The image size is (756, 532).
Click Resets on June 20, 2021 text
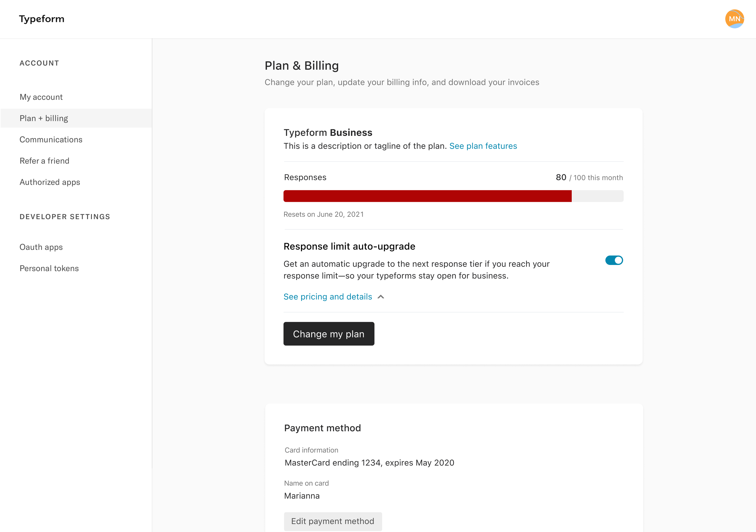tap(324, 214)
